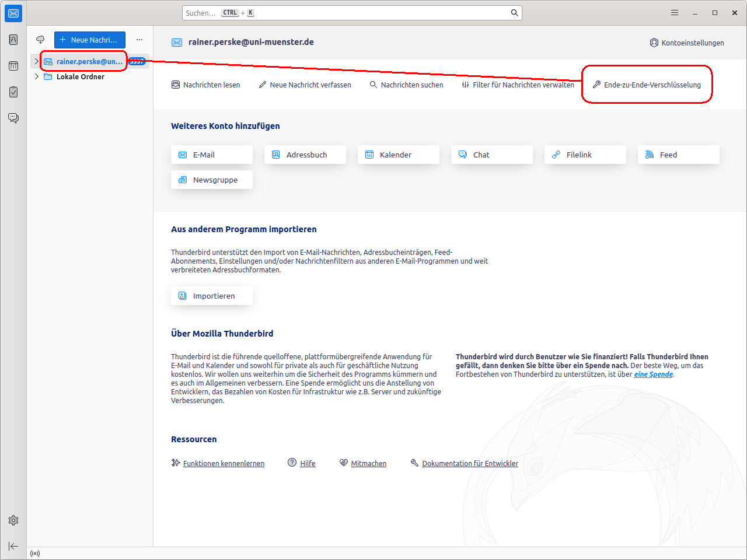Open the Thunderbird application menu
The width and height of the screenshot is (747, 560).
tap(675, 13)
